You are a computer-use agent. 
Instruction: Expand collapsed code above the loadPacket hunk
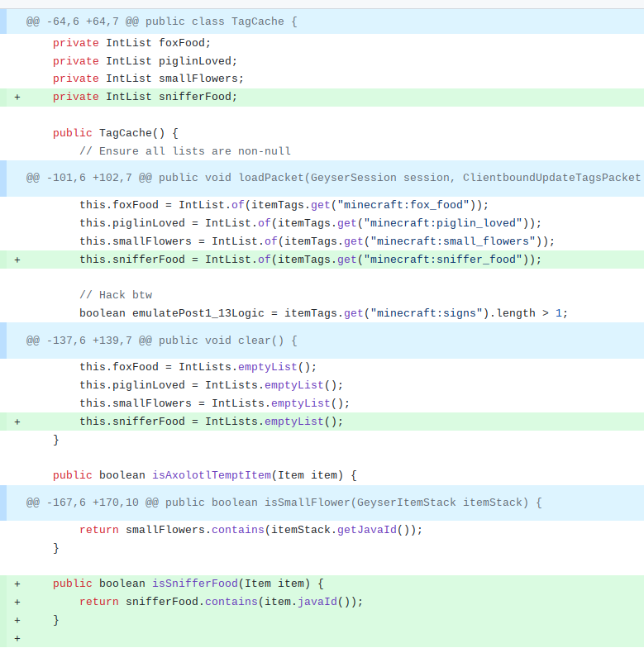3,178
